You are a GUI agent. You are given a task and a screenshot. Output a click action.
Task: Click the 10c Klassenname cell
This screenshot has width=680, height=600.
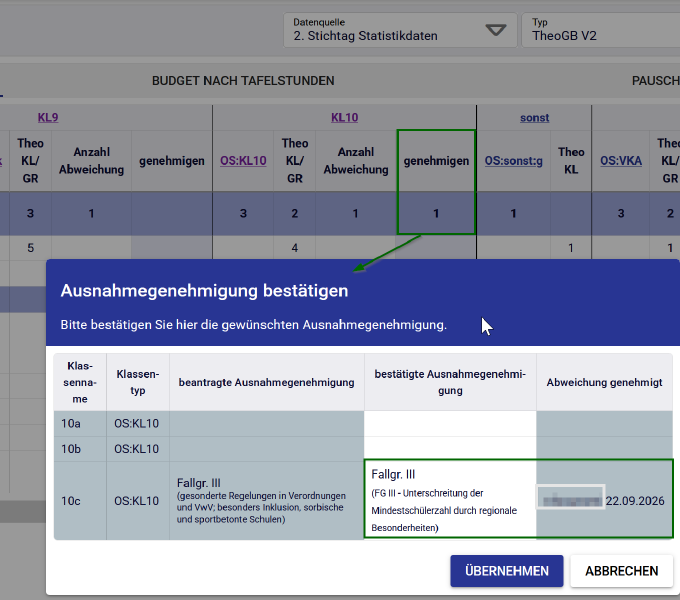80,501
